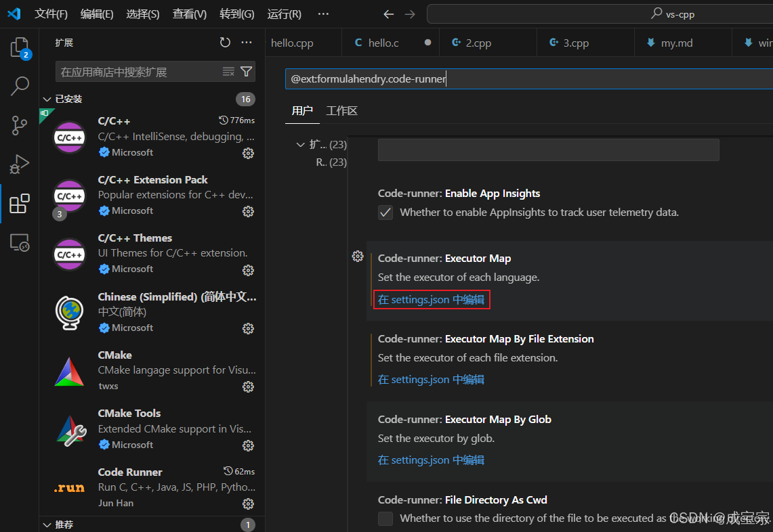Click the C/C++ extension icon

pos(70,137)
